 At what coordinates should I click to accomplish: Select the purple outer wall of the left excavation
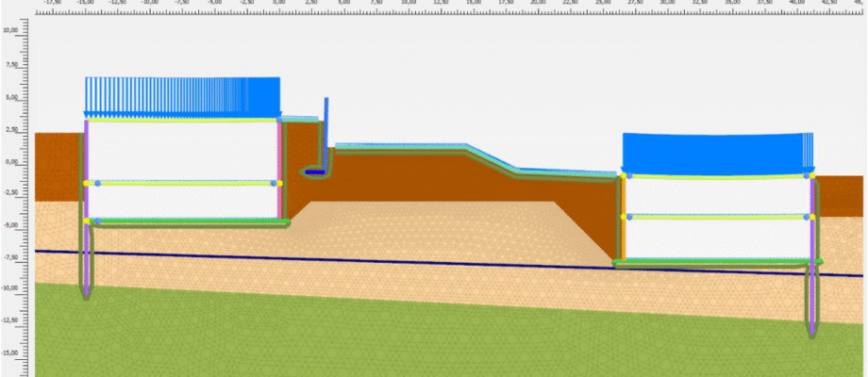click(87, 207)
